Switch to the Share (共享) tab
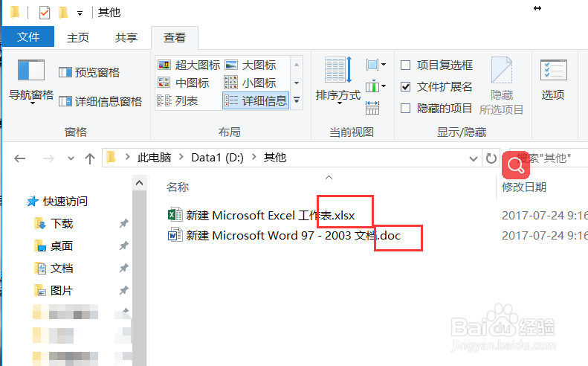 (126, 37)
